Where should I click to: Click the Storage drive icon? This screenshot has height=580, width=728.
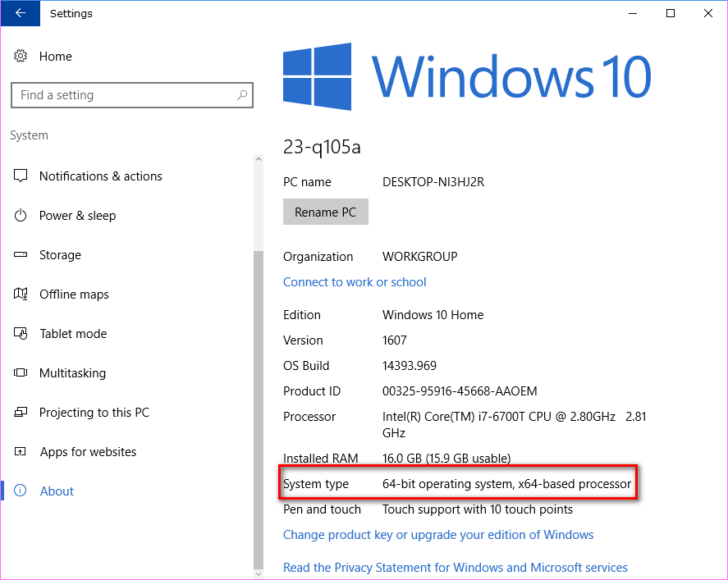click(x=21, y=255)
